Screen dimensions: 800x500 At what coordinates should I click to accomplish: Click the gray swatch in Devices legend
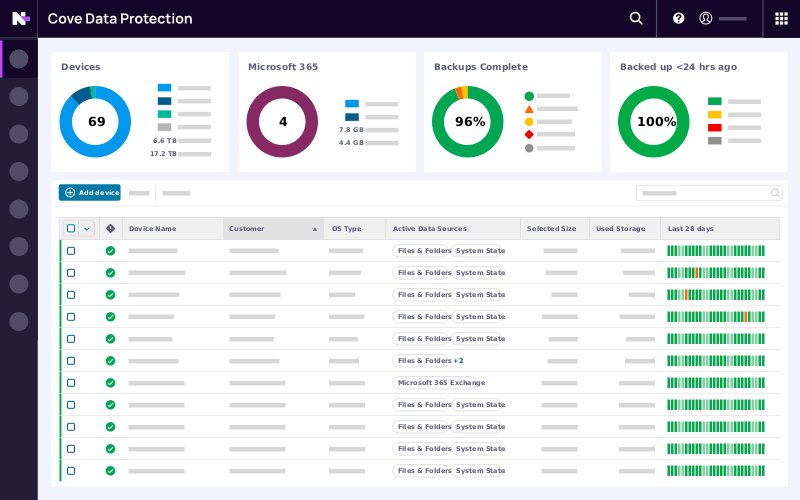click(164, 127)
